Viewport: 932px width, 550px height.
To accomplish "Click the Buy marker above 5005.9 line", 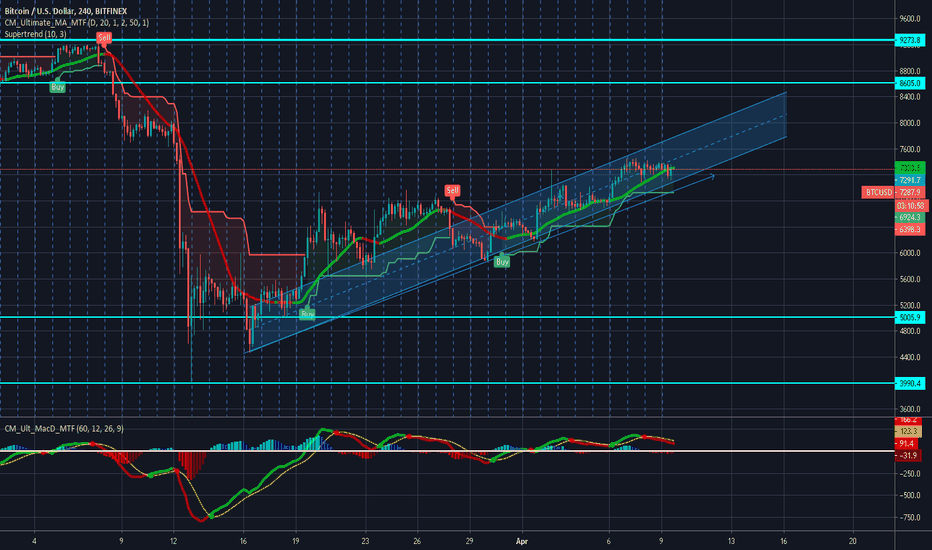I will click(x=307, y=313).
